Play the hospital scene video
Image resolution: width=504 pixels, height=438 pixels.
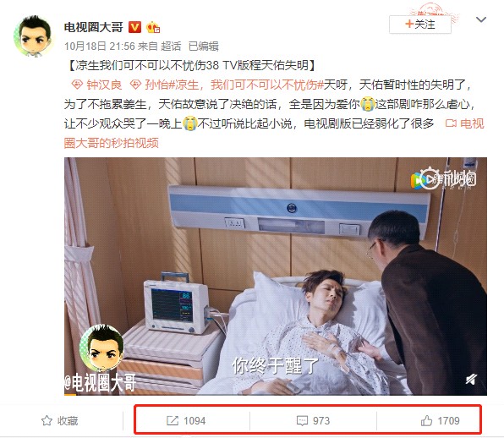[276, 276]
